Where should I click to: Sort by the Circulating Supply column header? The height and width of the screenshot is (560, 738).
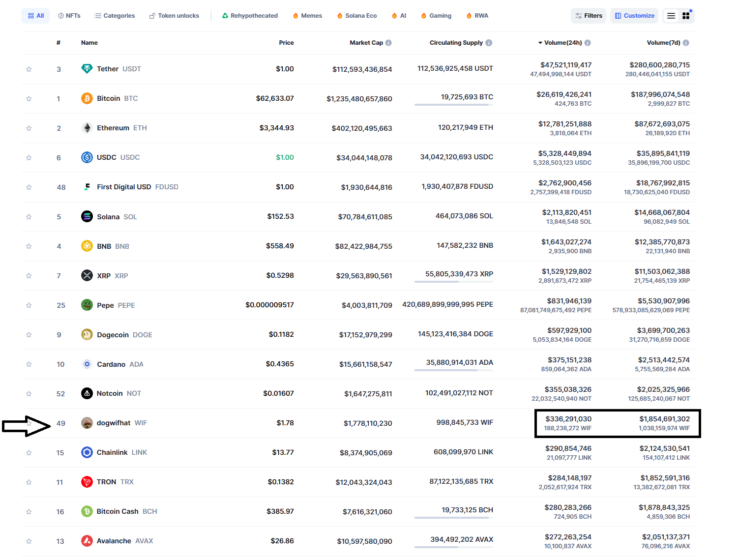456,43
